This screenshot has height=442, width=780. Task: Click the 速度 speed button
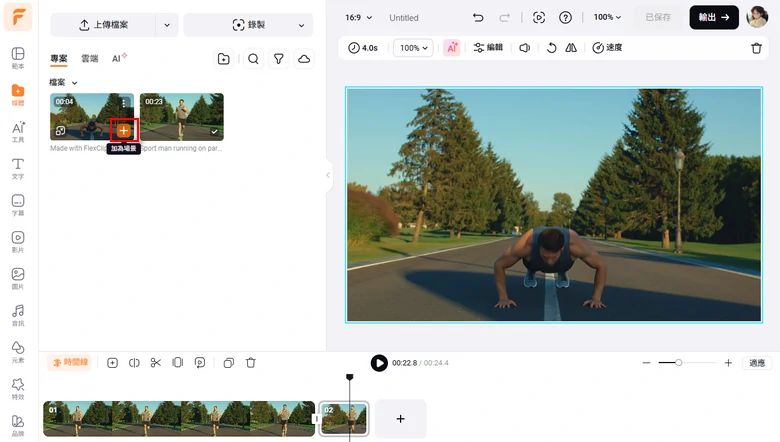click(x=607, y=48)
